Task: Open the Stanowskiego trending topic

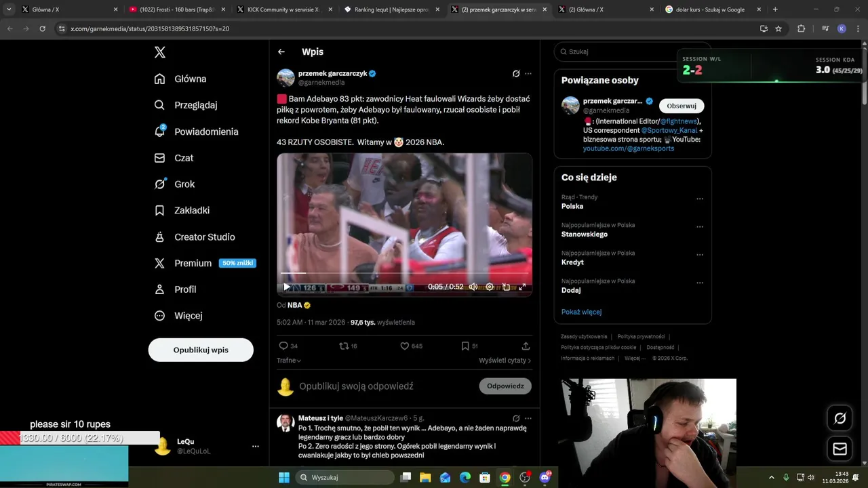Action: pyautogui.click(x=584, y=235)
